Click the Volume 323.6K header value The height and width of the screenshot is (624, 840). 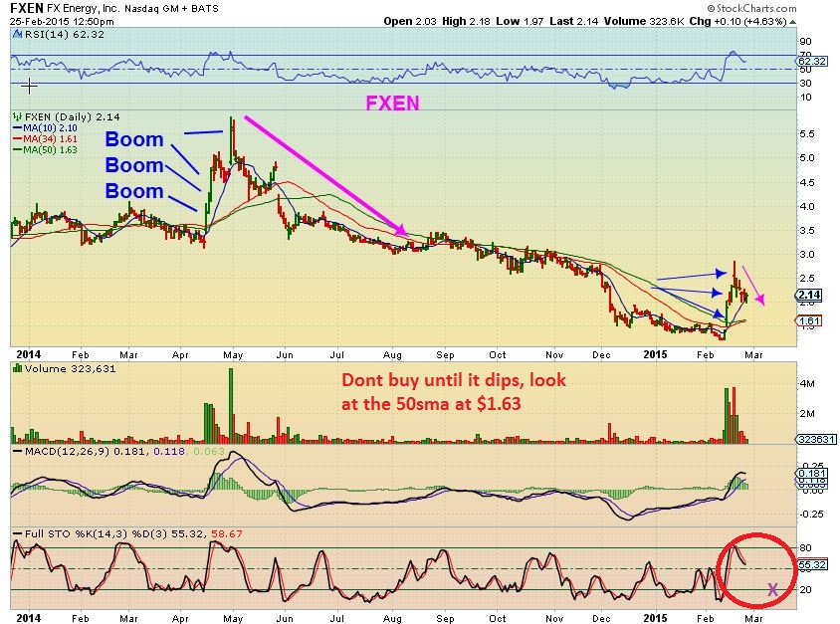[x=644, y=22]
